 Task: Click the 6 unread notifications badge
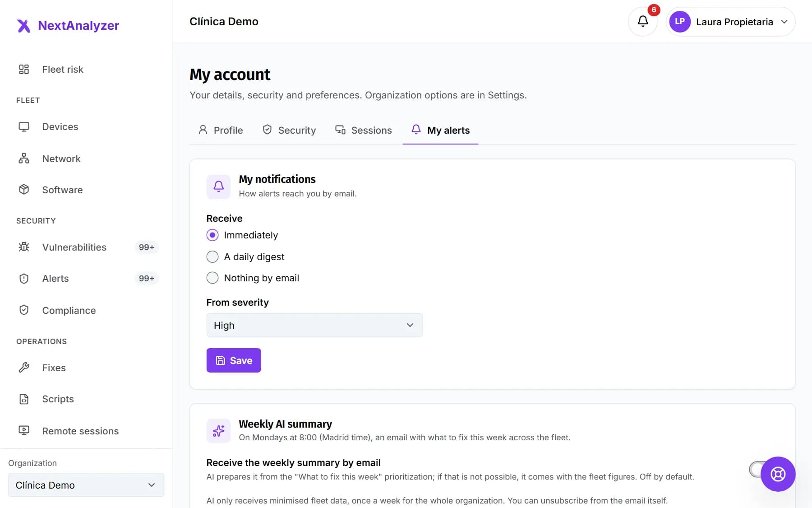coord(654,10)
